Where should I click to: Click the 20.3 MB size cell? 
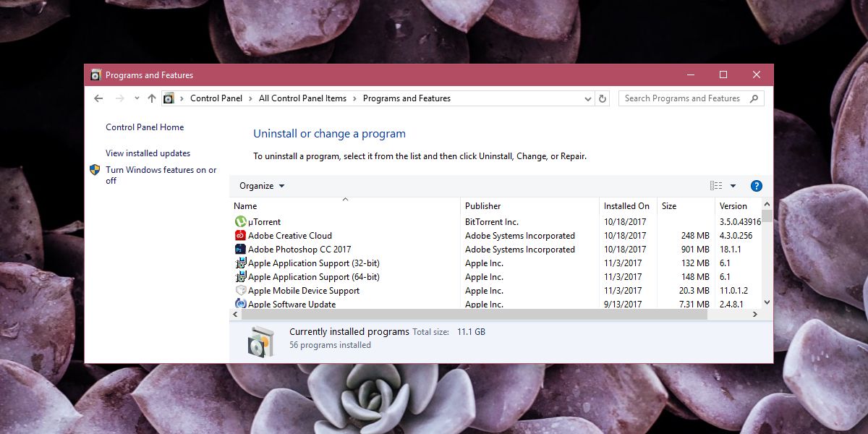(x=694, y=291)
